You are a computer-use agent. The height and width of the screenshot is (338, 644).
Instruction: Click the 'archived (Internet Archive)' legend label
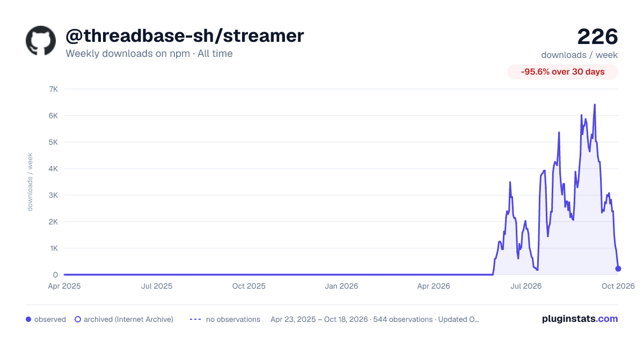point(128,319)
